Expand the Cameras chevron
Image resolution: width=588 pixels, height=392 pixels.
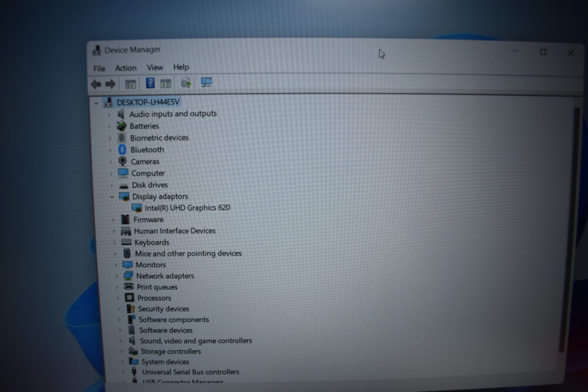click(x=111, y=162)
